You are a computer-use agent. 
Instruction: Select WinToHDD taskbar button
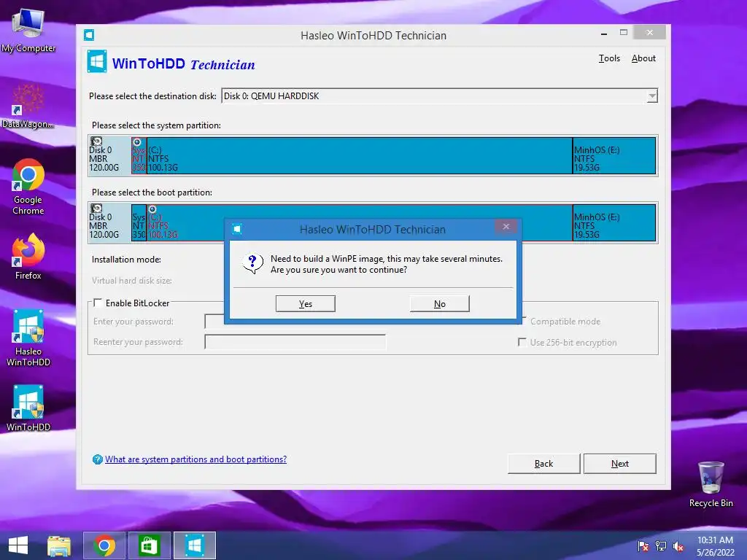(194, 545)
